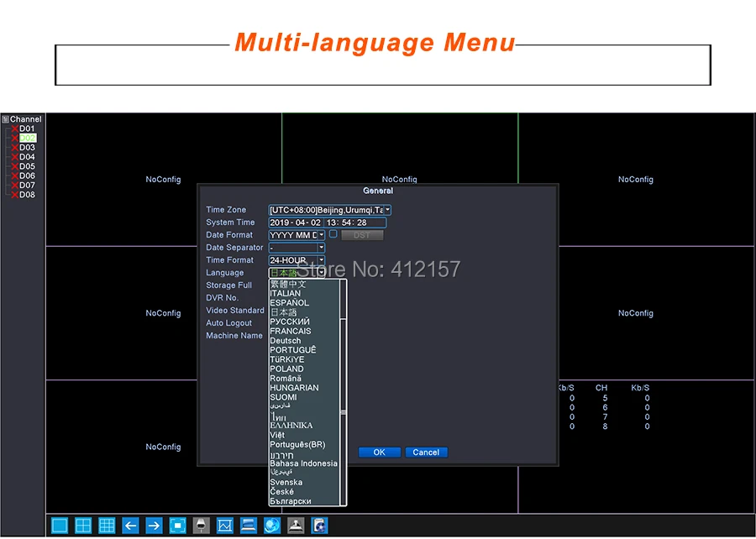Switch to four-window view layout

pyautogui.click(x=83, y=525)
